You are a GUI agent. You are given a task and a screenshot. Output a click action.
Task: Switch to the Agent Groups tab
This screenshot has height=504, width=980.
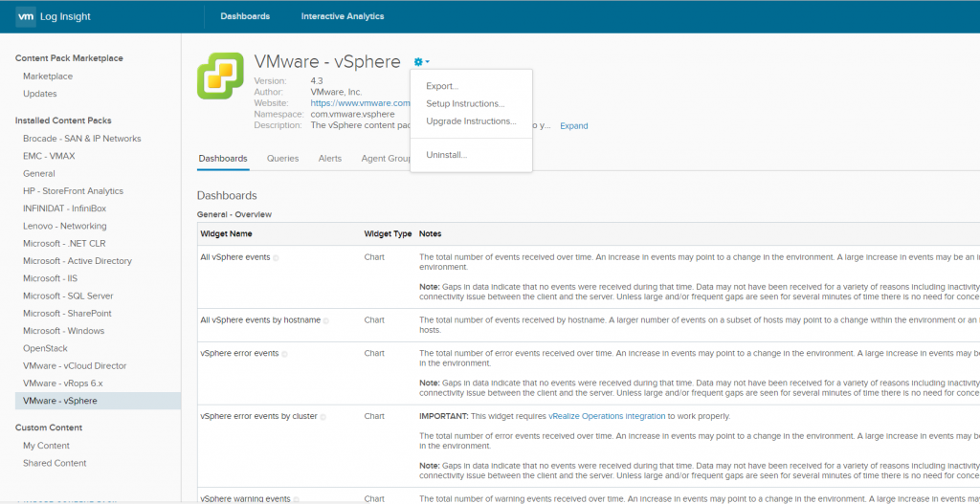[385, 159]
